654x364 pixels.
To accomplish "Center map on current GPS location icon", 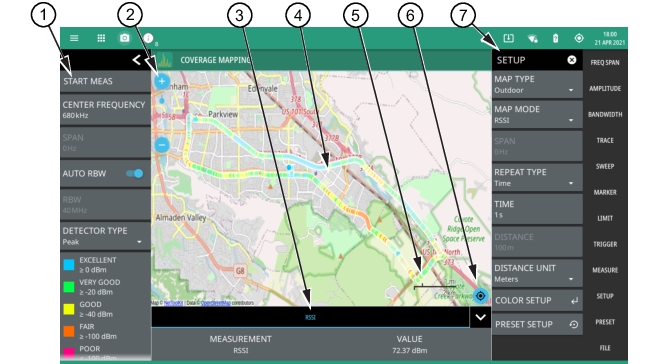I will pos(480,296).
